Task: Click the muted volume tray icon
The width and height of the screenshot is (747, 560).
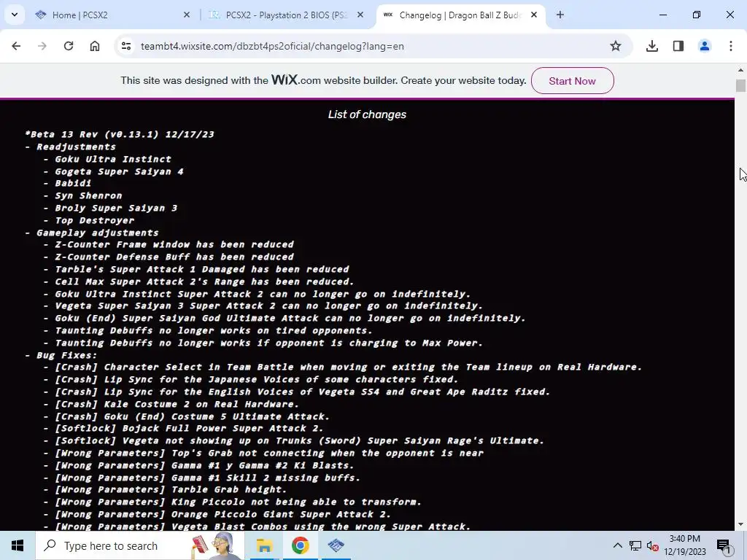Action: tap(653, 545)
